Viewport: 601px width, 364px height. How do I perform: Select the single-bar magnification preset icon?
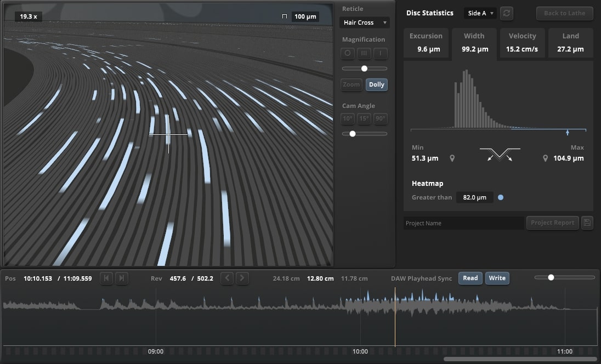(x=381, y=54)
